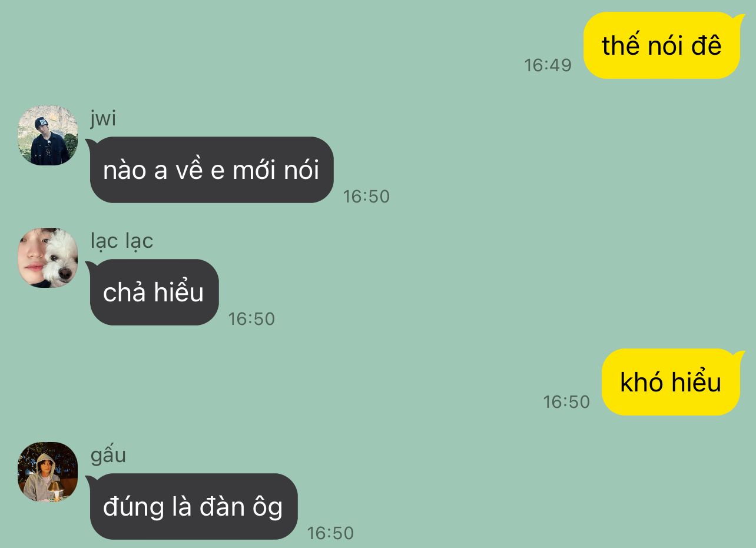Select the message "nào a về e mới nói"

(x=212, y=170)
